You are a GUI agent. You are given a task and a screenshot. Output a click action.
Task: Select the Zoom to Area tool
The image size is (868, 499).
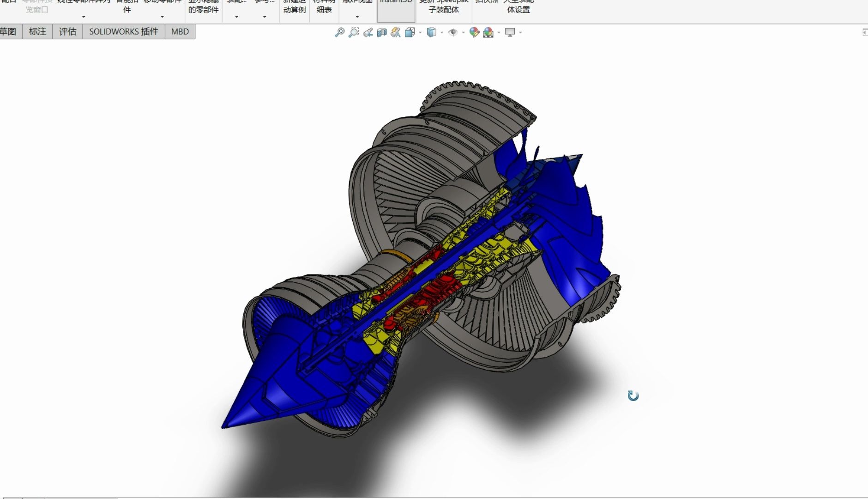(354, 32)
